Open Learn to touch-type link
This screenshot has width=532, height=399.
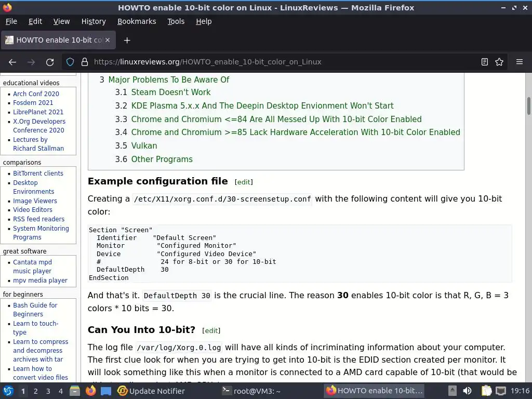click(36, 328)
